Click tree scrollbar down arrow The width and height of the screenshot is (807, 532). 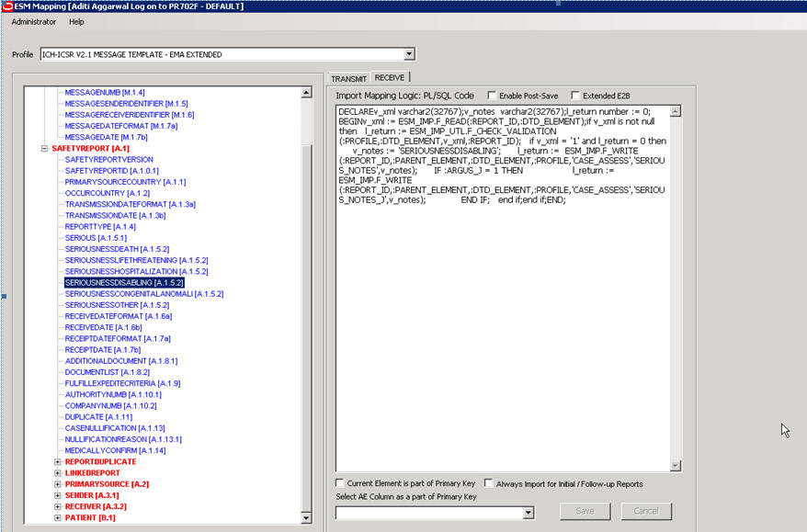tap(306, 518)
